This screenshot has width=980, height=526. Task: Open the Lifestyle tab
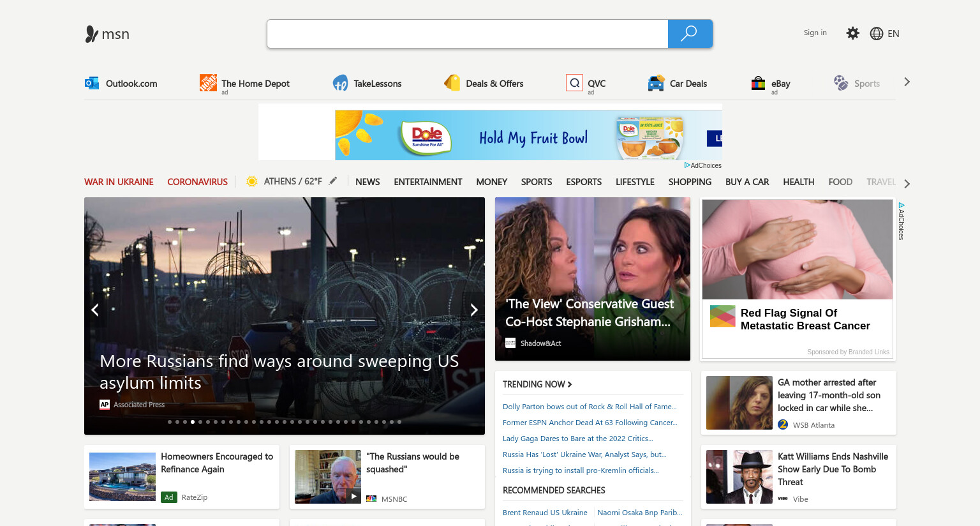[x=635, y=182]
